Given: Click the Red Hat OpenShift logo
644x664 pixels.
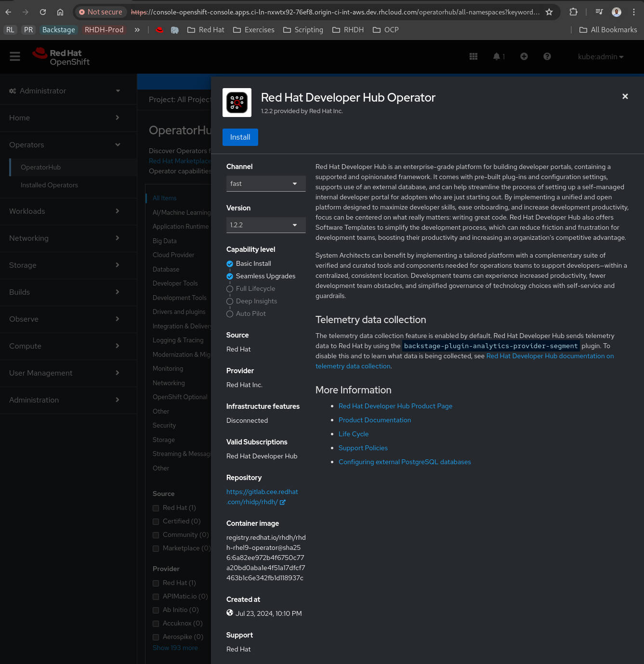Looking at the screenshot, I should coord(61,57).
